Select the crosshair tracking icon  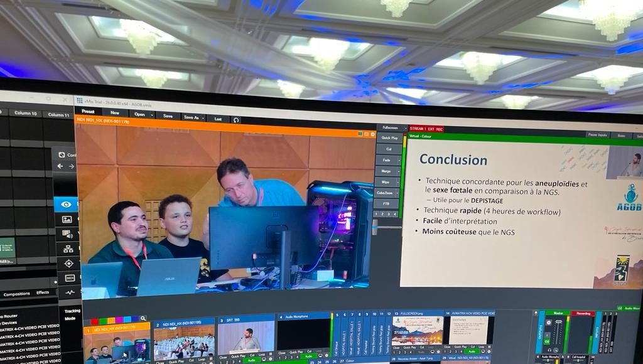click(68, 264)
